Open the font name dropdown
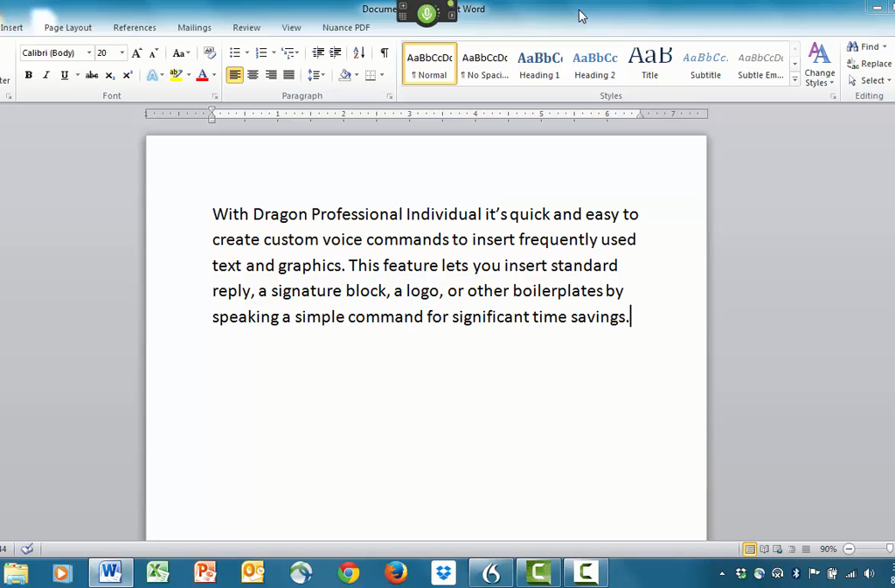 [88, 53]
